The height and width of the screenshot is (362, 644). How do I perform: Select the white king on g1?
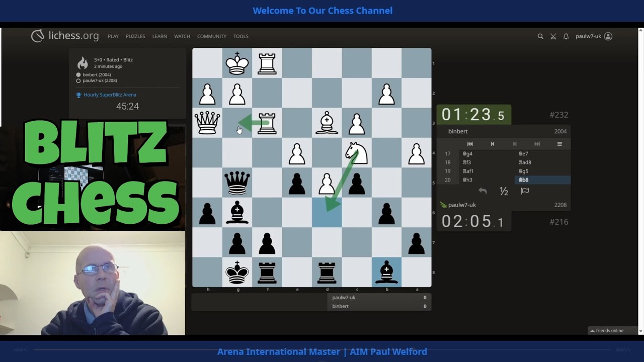[x=237, y=63]
